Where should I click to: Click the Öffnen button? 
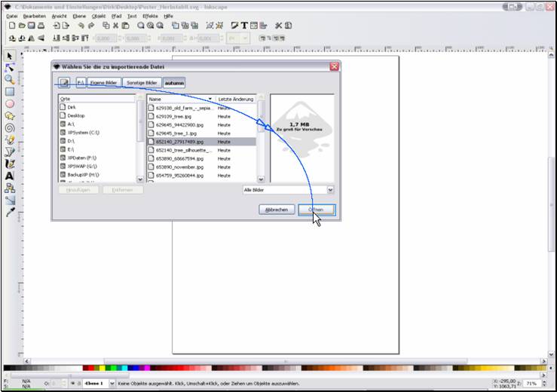(x=316, y=210)
